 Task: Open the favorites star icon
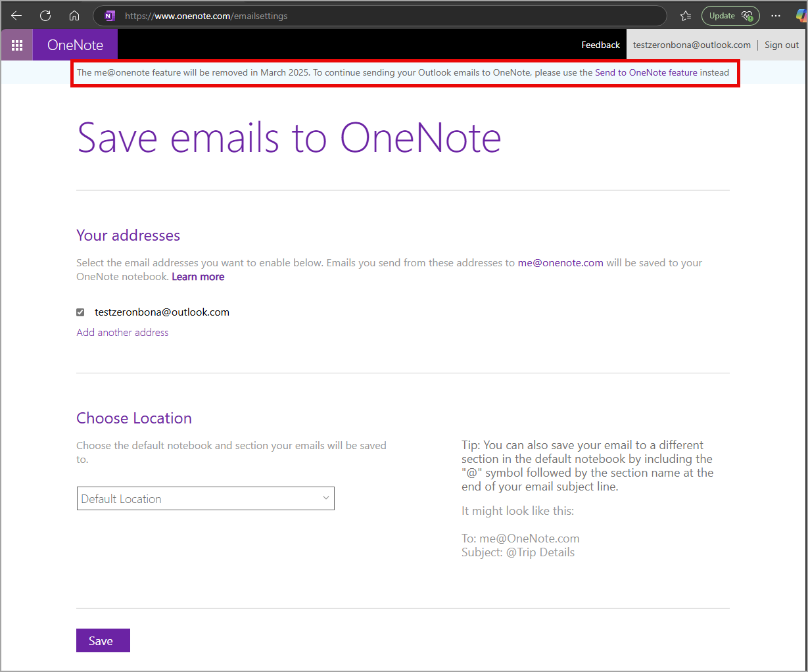click(685, 15)
